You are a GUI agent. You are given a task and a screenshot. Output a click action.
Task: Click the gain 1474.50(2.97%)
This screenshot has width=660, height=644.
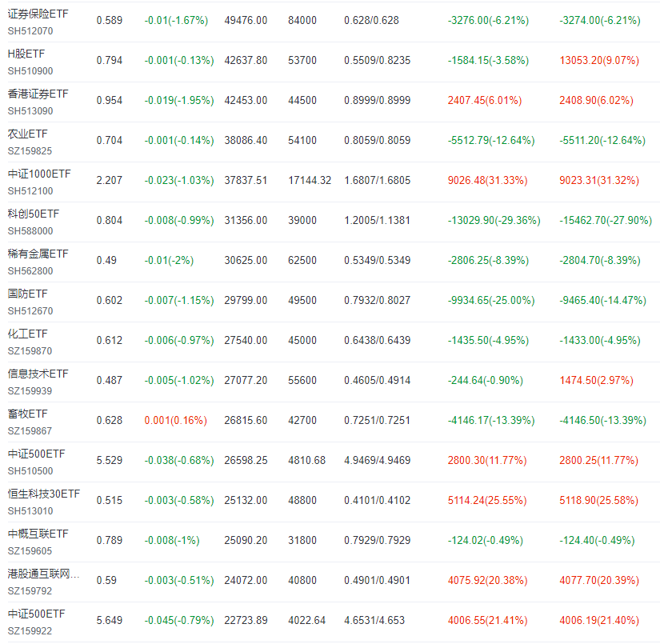(x=596, y=380)
